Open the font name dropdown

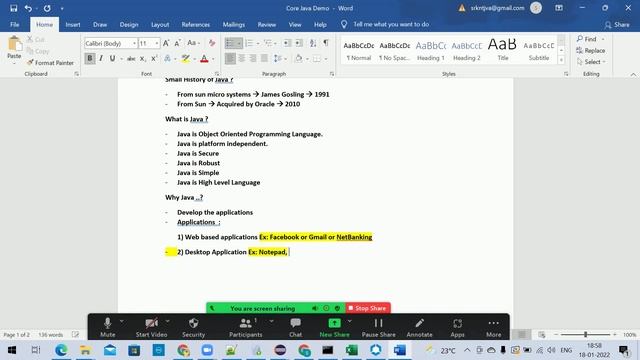click(134, 43)
